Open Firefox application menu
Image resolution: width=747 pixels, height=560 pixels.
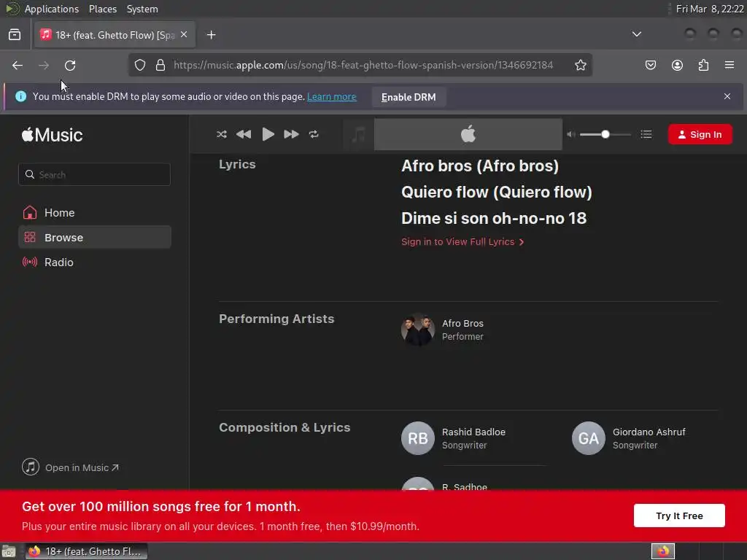[x=729, y=65]
